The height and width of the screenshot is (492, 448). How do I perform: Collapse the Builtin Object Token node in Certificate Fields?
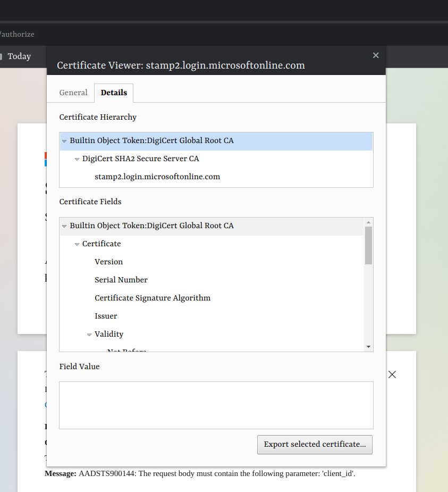point(64,226)
